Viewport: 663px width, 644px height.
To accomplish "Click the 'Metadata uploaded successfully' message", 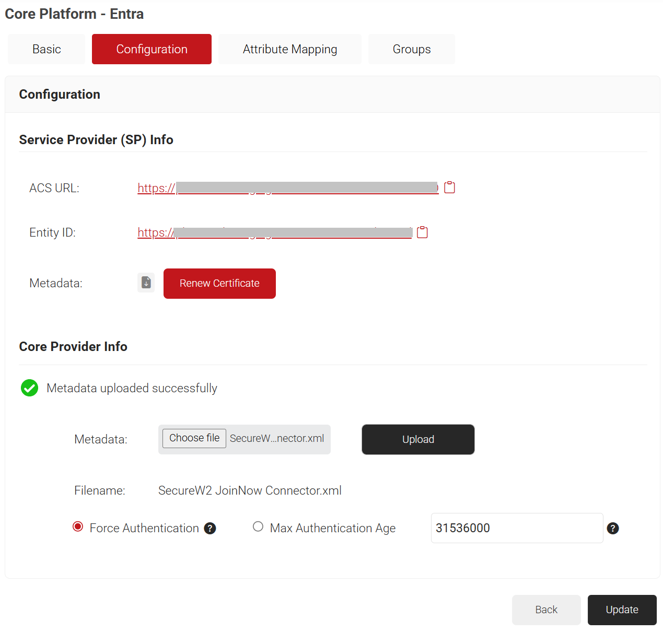I will click(x=132, y=388).
